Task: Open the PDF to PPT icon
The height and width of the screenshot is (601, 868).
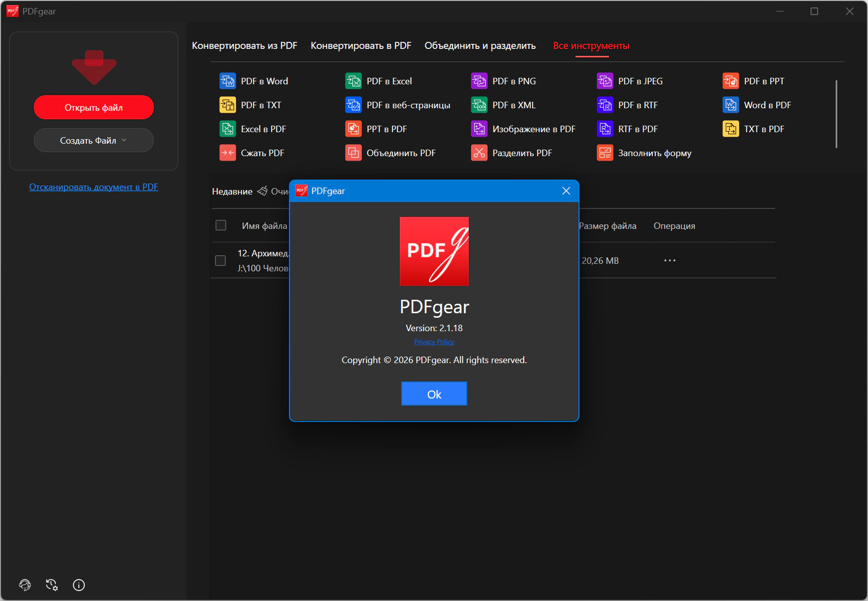Action: (x=731, y=81)
